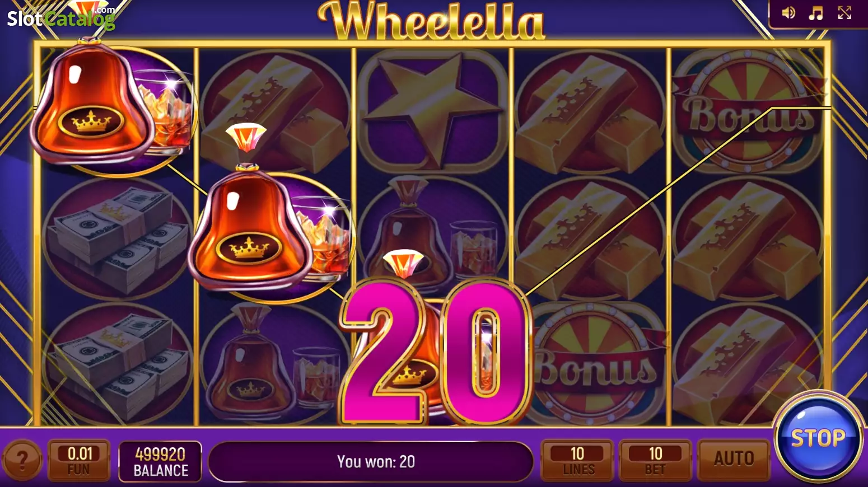Image resolution: width=868 pixels, height=487 pixels.
Task: Adjust the 10 BET selector
Action: 655,460
